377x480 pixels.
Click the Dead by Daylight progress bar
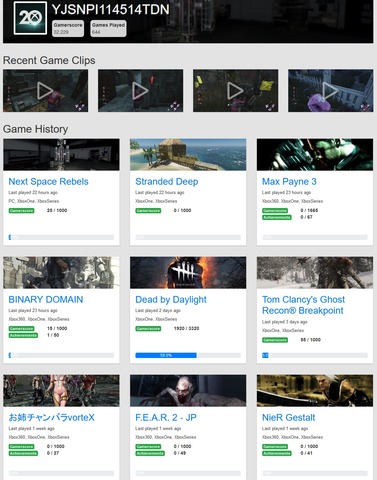pyautogui.click(x=188, y=355)
